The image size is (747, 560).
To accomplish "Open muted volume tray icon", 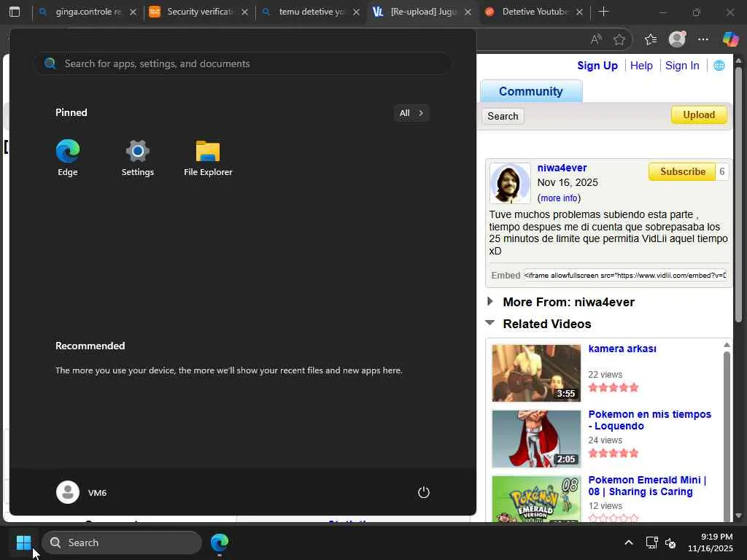I will 670,542.
